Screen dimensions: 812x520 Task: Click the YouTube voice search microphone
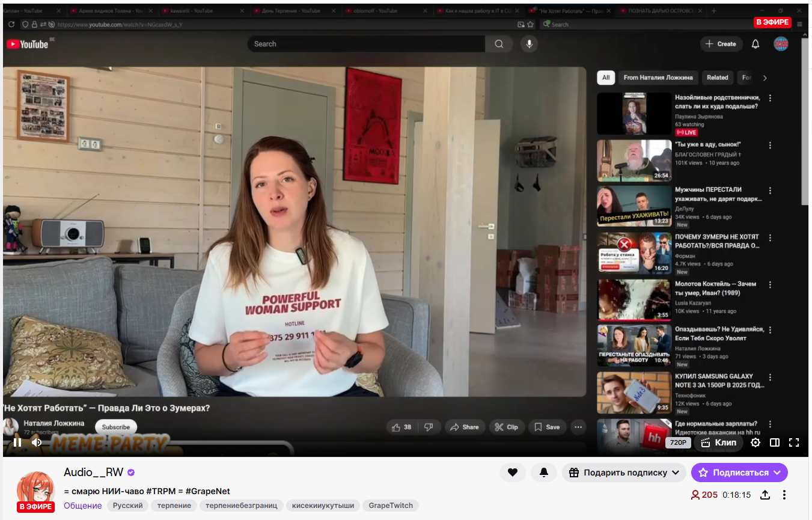(529, 44)
